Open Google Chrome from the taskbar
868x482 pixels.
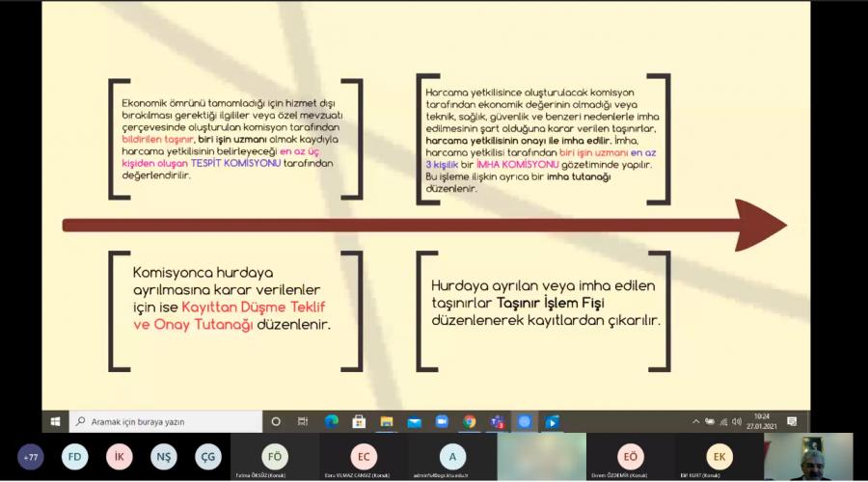pos(470,421)
